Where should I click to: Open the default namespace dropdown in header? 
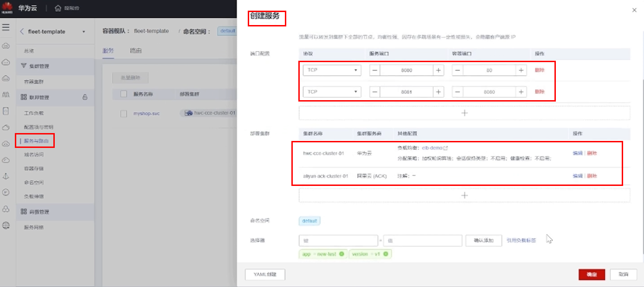(227, 31)
